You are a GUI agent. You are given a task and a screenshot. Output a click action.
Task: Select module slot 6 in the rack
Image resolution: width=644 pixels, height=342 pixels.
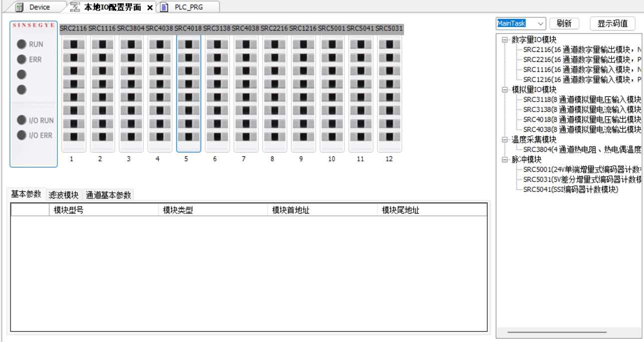coord(217,93)
